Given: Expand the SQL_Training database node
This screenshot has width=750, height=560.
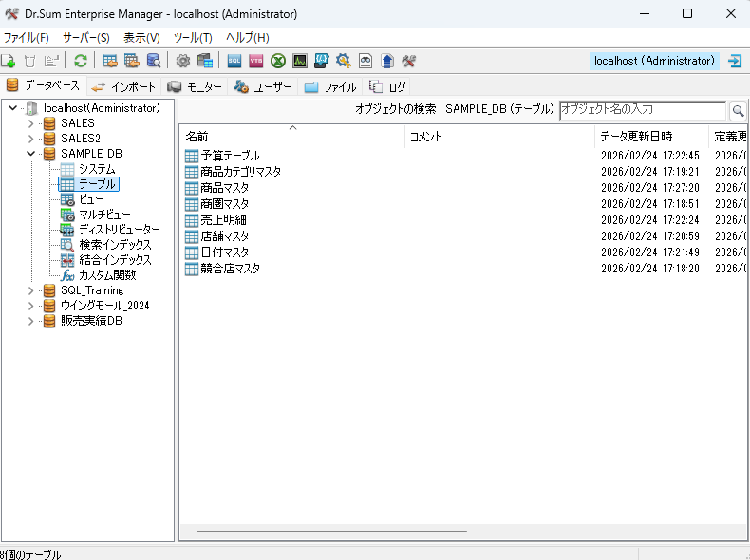Looking at the screenshot, I should pyautogui.click(x=30, y=290).
